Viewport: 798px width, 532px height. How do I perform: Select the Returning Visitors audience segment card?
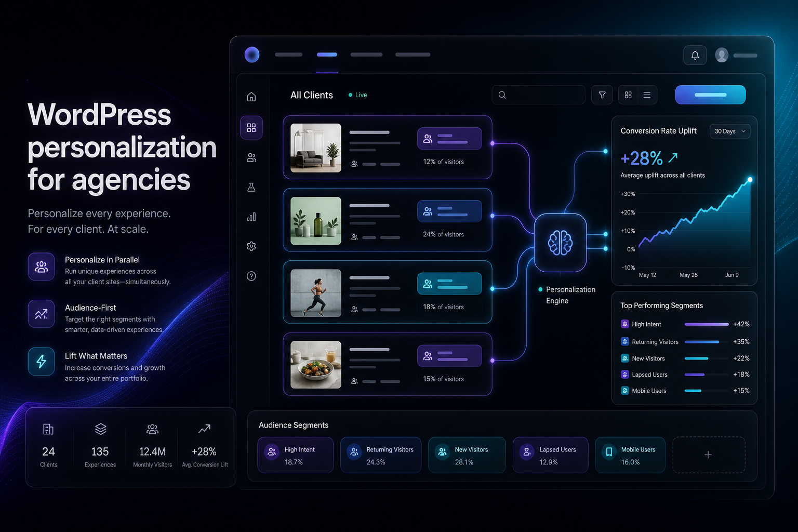tap(381, 455)
